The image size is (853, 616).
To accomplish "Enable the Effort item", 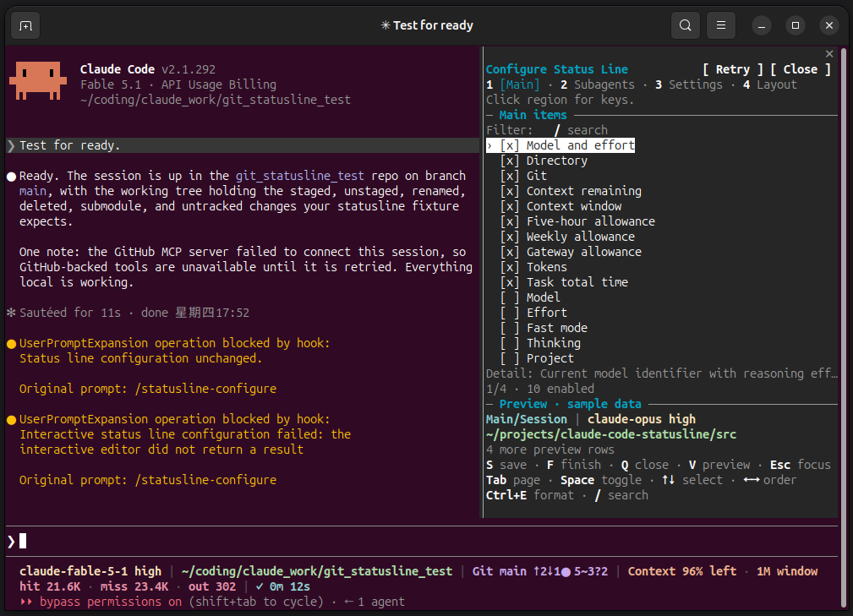I will coord(509,313).
